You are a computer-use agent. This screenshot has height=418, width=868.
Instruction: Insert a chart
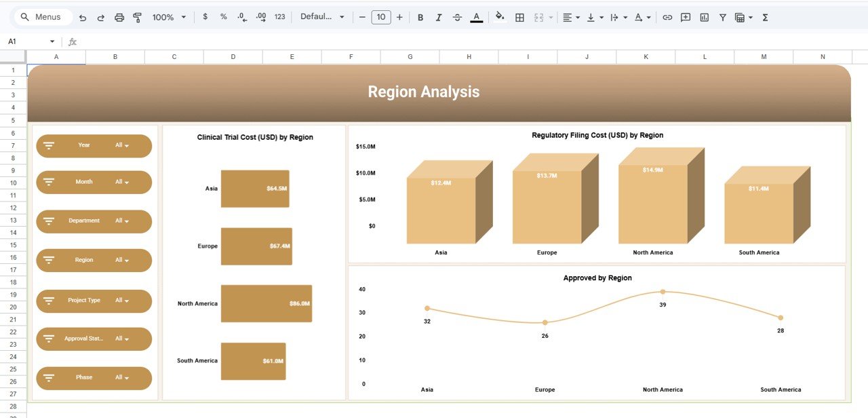(704, 17)
